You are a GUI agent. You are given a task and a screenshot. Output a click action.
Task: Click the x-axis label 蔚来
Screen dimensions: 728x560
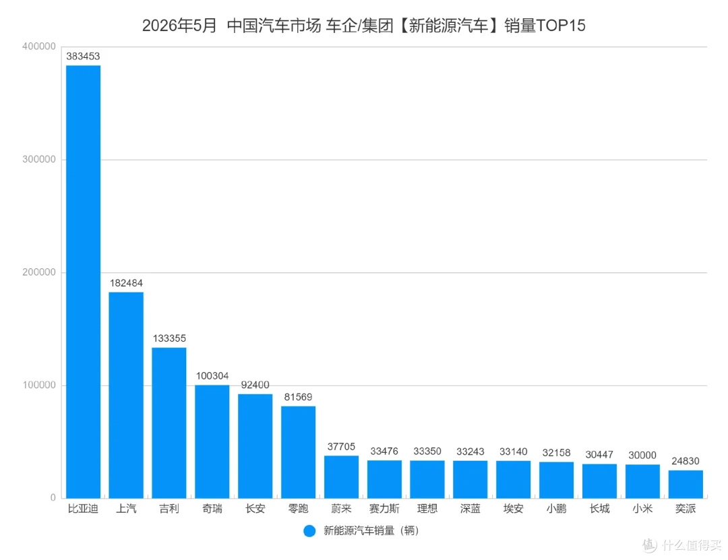point(341,509)
